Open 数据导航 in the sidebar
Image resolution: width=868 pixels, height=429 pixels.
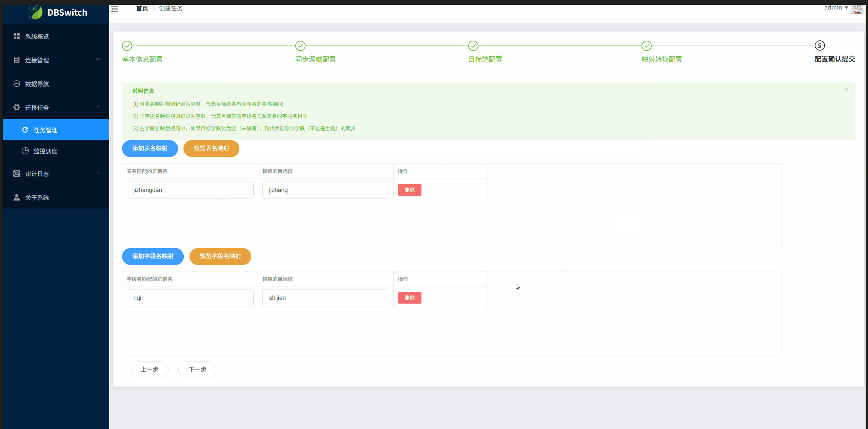tap(56, 84)
